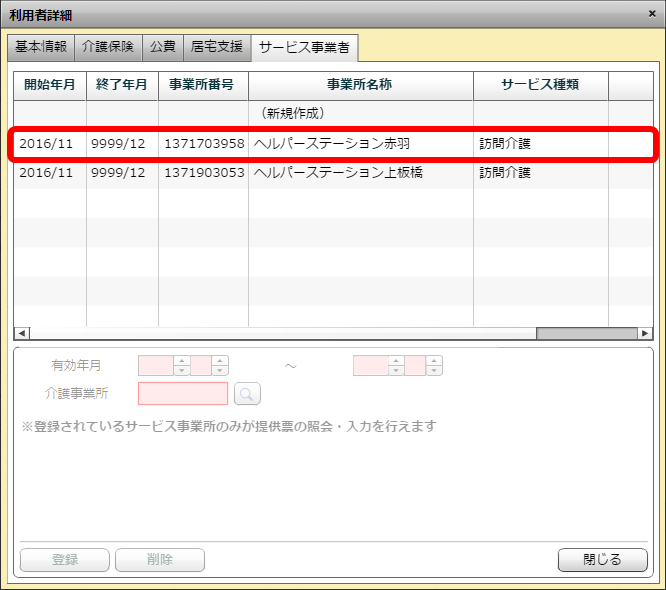This screenshot has width=666, height=590.
Task: Click the 登録 button
Action: 65,560
